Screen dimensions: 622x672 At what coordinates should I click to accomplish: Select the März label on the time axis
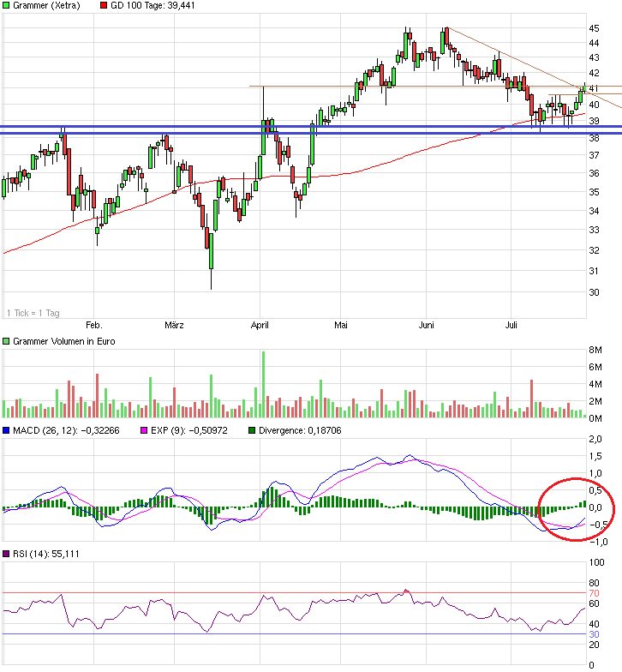175,325
